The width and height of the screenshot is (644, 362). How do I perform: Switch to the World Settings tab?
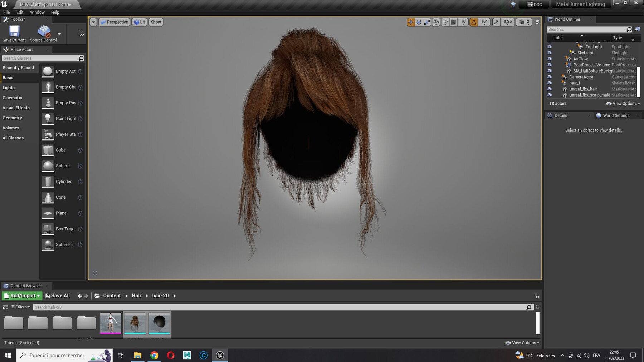click(616, 115)
